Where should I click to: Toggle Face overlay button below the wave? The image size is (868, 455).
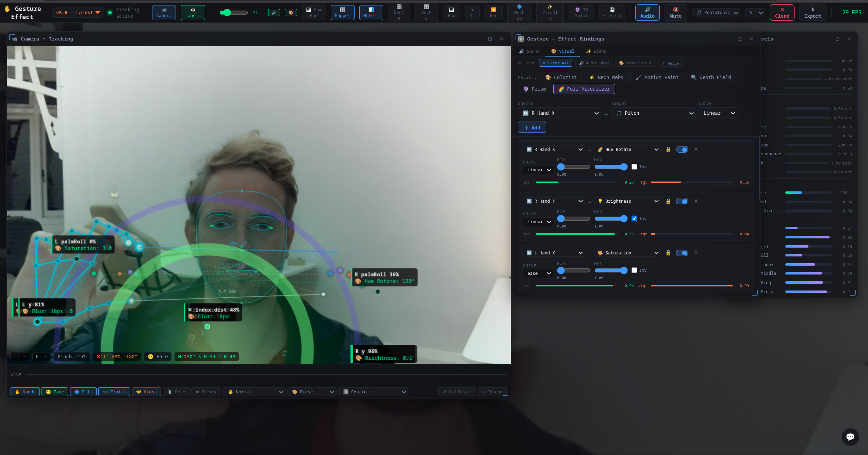coord(55,392)
